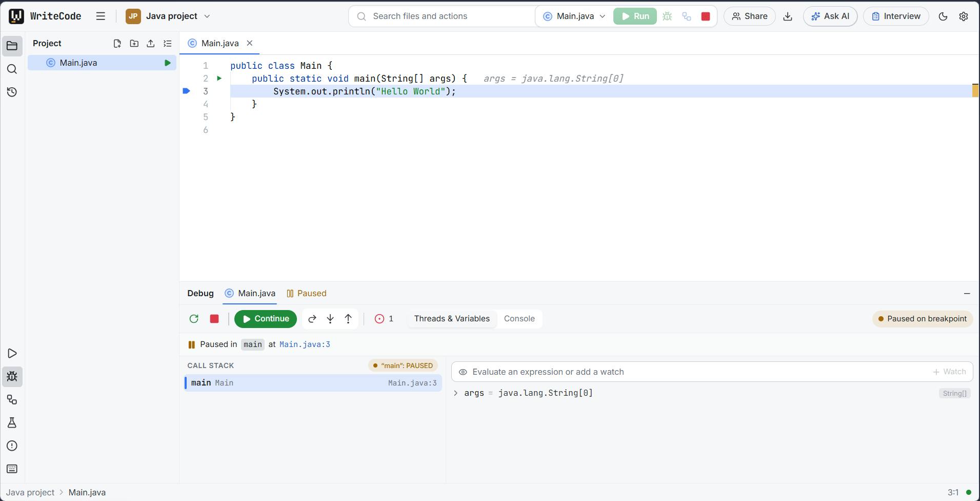
Task: Open the search sidebar panel
Action: pos(12,69)
